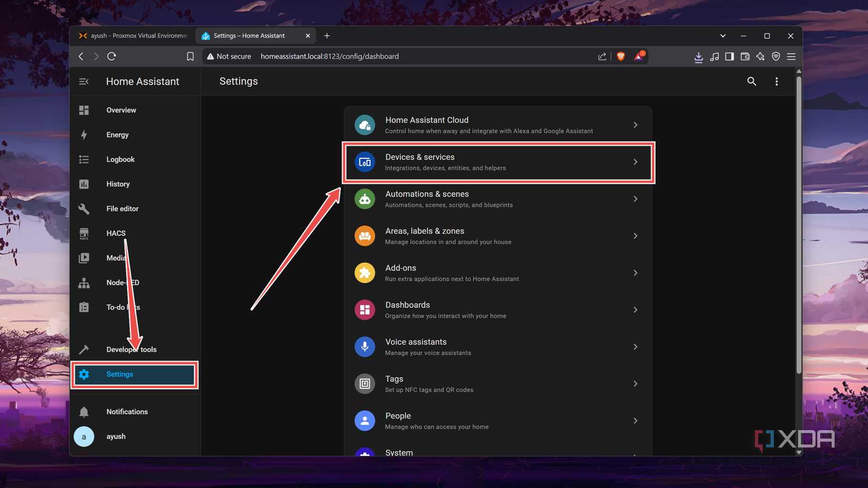868x488 pixels.
Task: Click the Home Assistant Cloud icon
Action: 365,125
